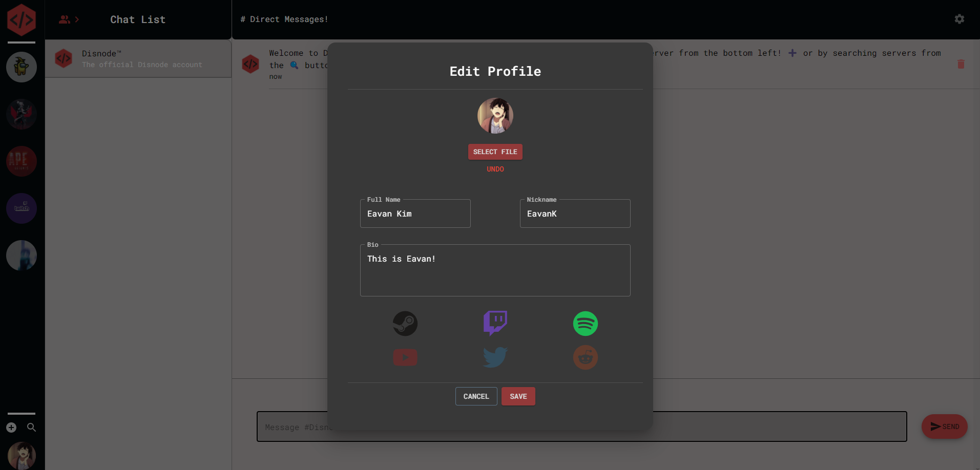Click the red trash delete icon
980x470 pixels.
point(961,64)
